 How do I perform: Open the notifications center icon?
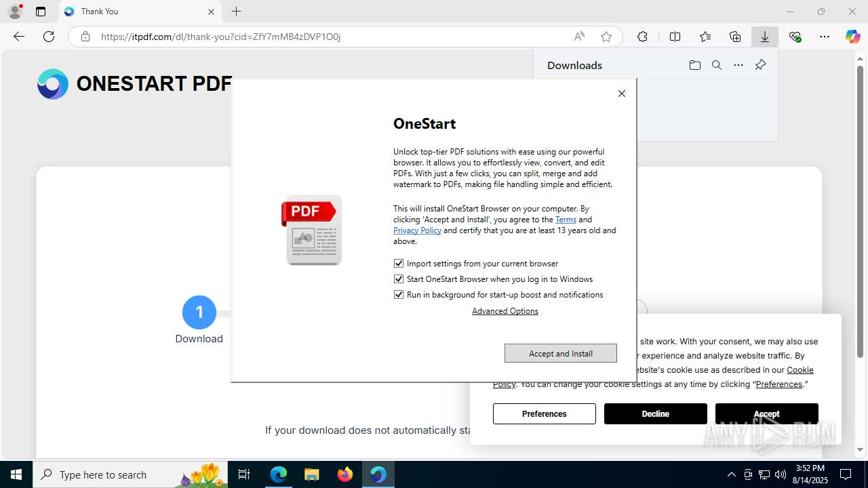coord(846,474)
